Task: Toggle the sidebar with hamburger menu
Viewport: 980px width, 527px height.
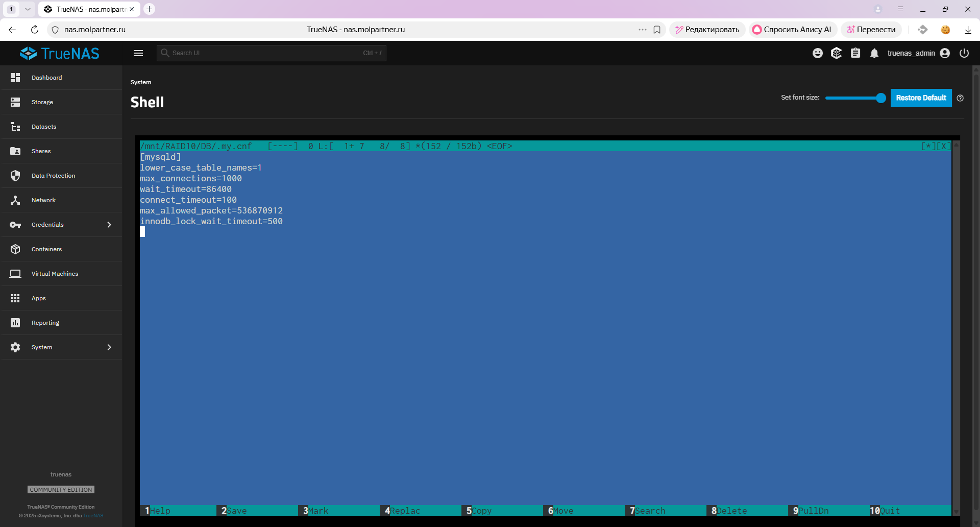Action: (138, 53)
